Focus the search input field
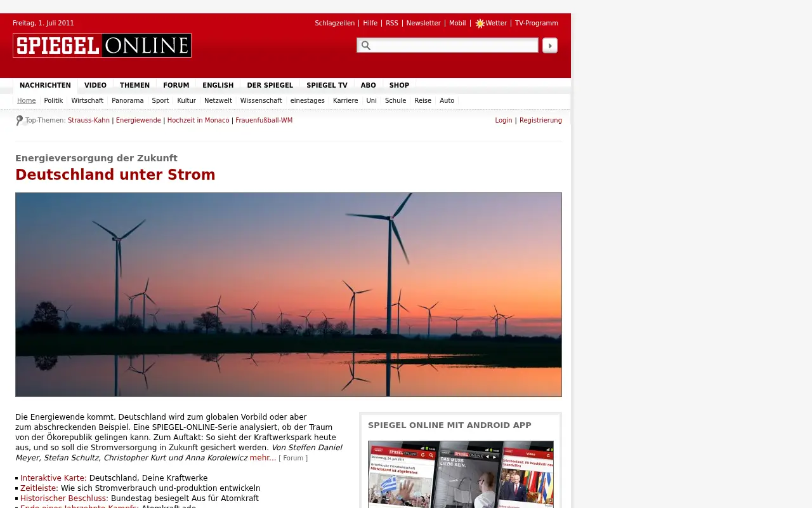The width and height of the screenshot is (812, 508). pos(447,45)
